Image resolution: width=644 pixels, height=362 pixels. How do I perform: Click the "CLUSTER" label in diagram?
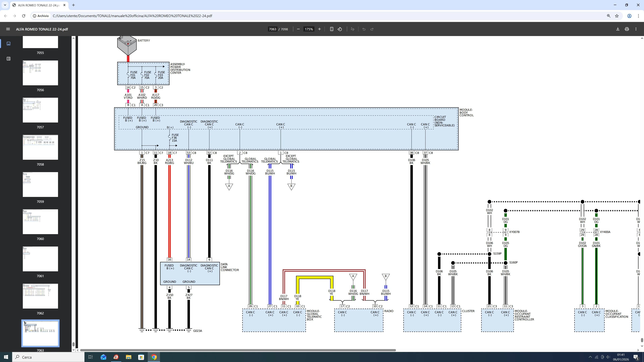coord(468,311)
